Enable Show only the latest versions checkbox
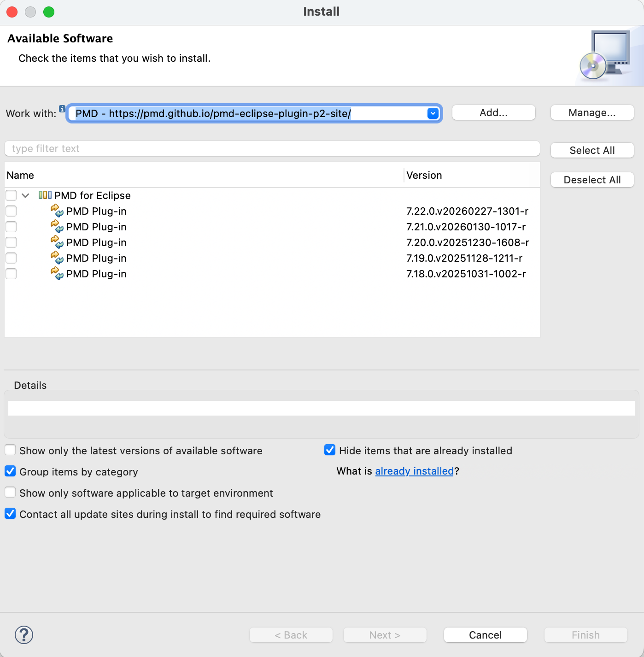 (10, 450)
